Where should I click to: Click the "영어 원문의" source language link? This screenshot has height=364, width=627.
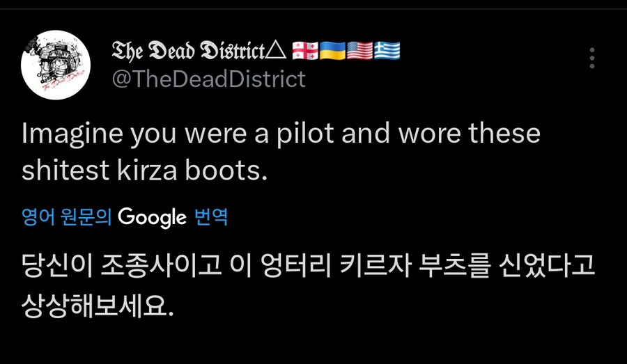tap(67, 217)
